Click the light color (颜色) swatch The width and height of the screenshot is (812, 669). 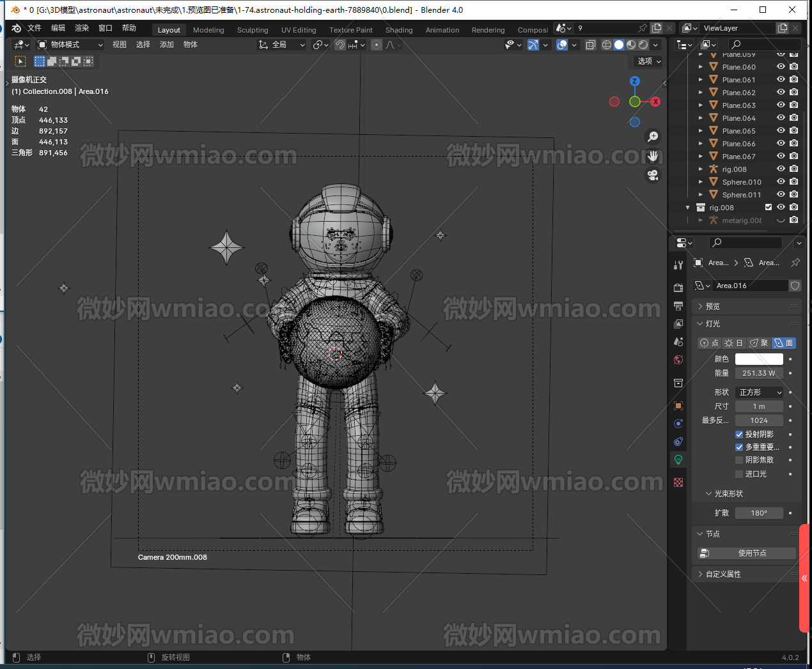tap(759, 359)
